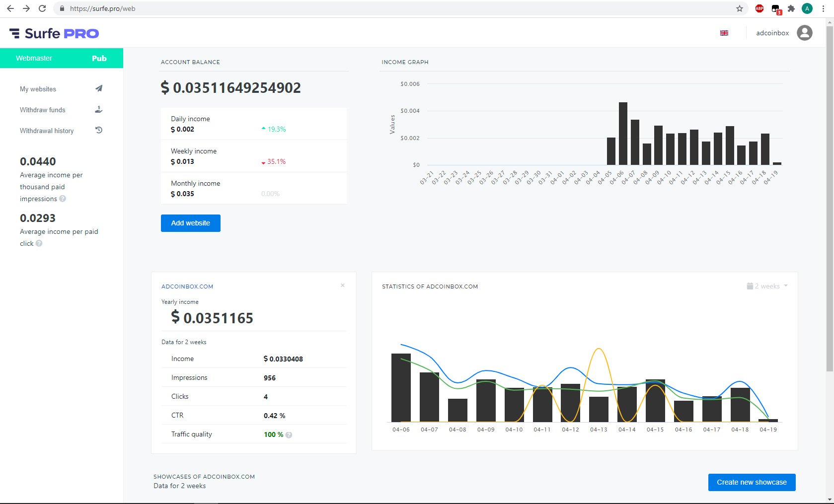Image resolution: width=834 pixels, height=504 pixels.
Task: Click the 0.0293 average income figure
Action: coord(38,218)
